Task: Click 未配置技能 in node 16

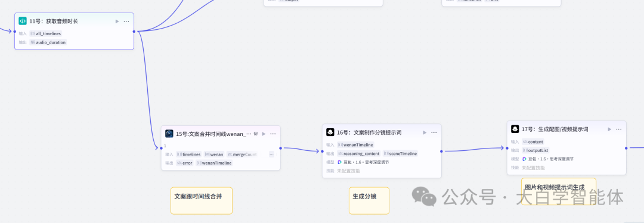Action: point(349,171)
